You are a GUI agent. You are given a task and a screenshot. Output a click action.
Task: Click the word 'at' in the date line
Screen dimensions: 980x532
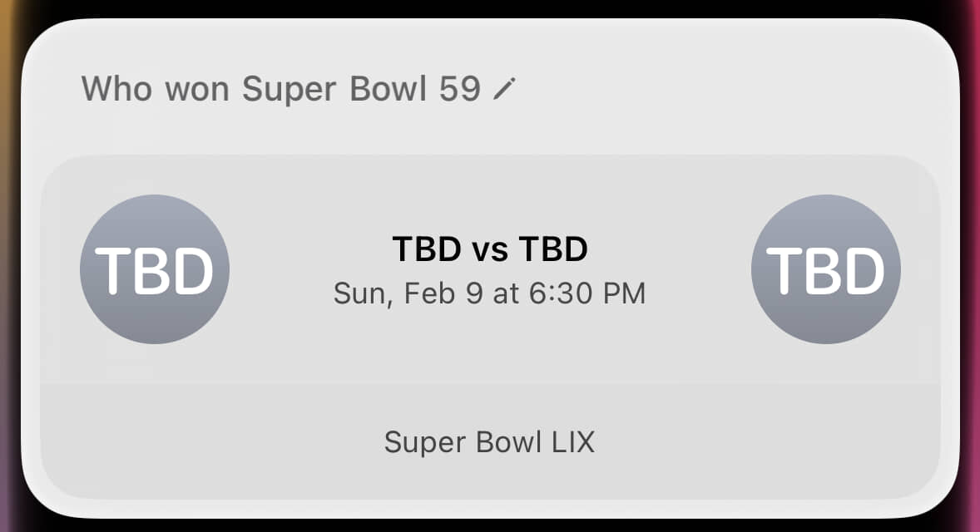click(505, 294)
